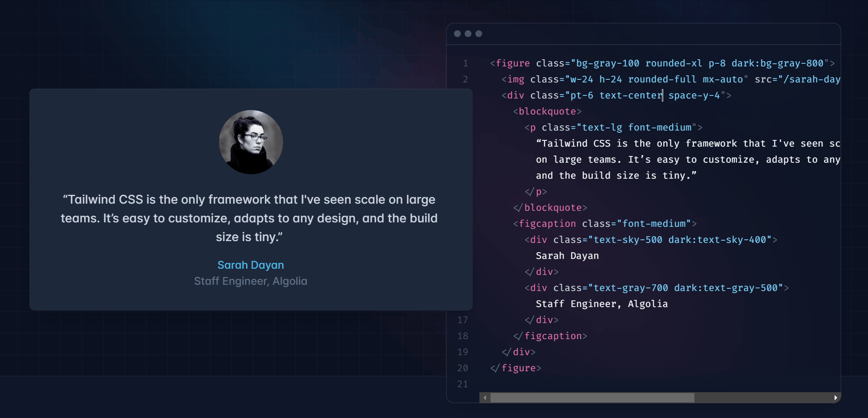
Task: Click line number 2 in the gutter
Action: click(x=465, y=79)
